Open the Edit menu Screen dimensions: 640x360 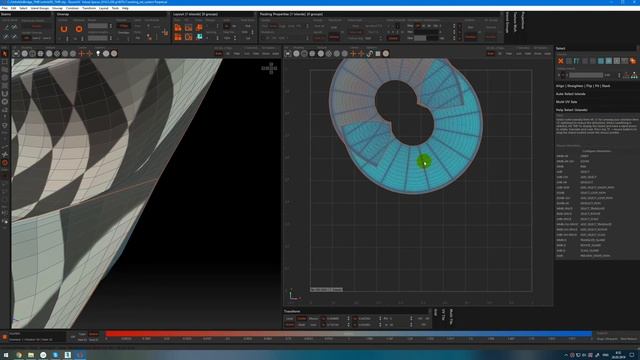13,8
